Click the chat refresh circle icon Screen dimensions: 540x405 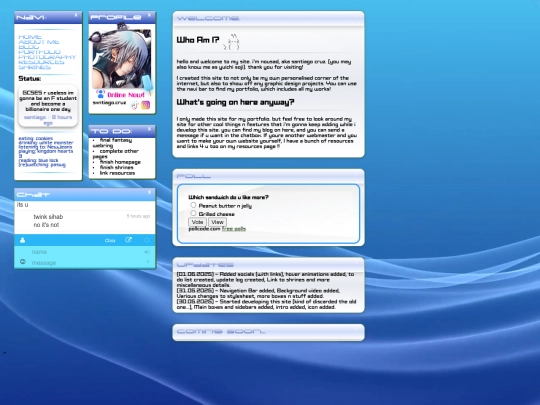147,240
